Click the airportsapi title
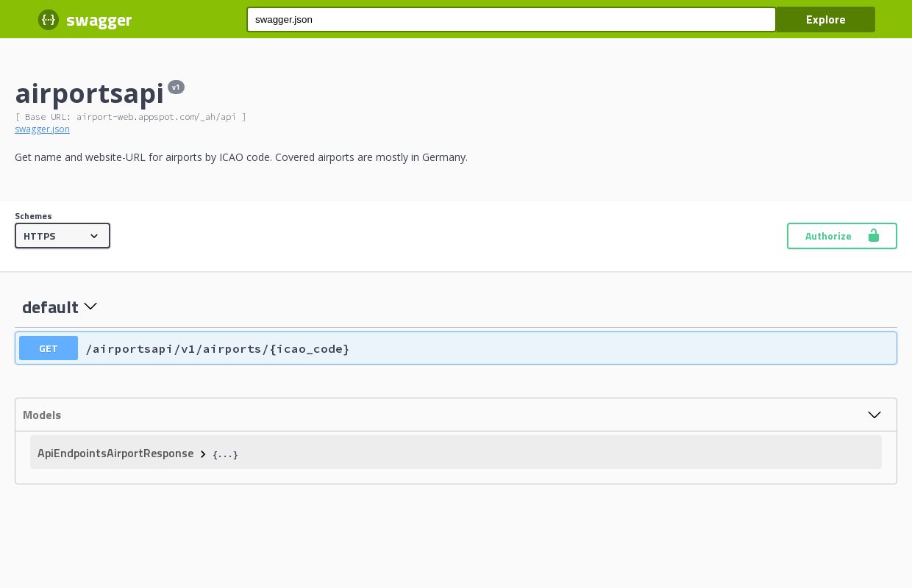912x588 pixels. pyautogui.click(x=89, y=93)
